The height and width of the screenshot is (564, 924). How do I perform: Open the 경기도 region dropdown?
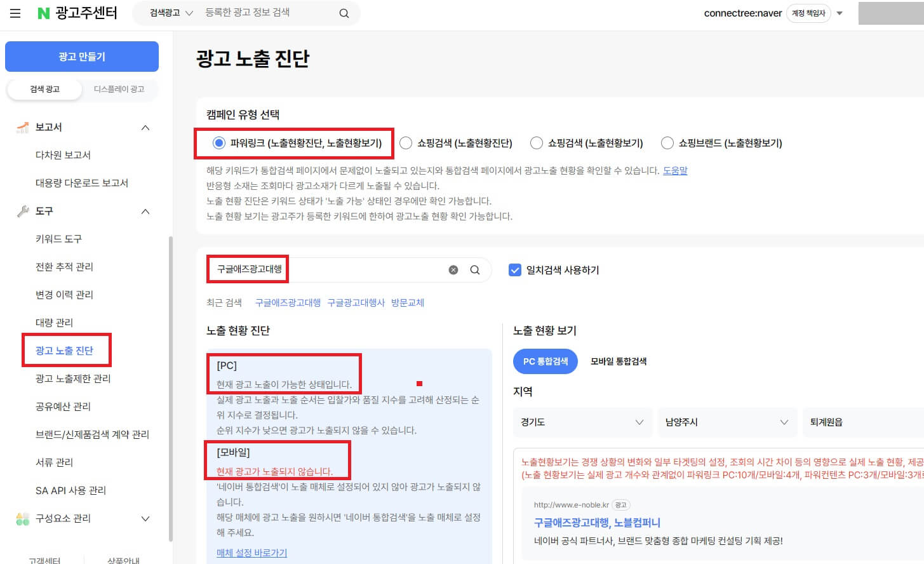click(582, 422)
